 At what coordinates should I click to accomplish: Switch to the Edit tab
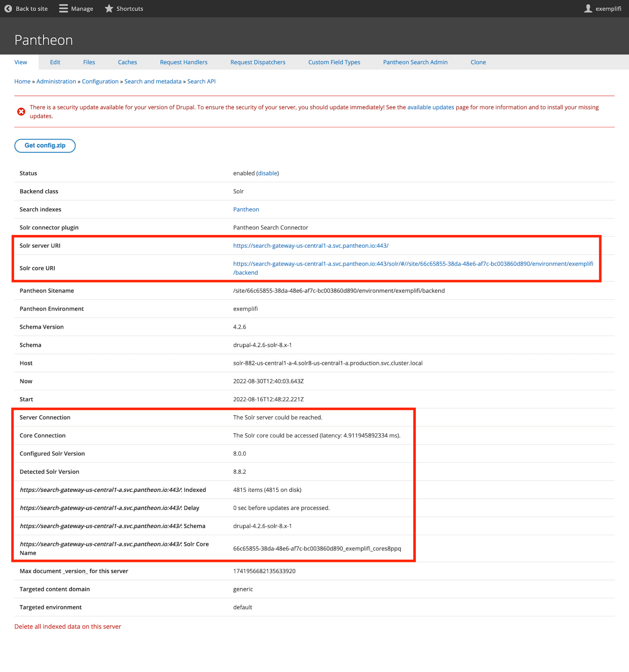(55, 62)
